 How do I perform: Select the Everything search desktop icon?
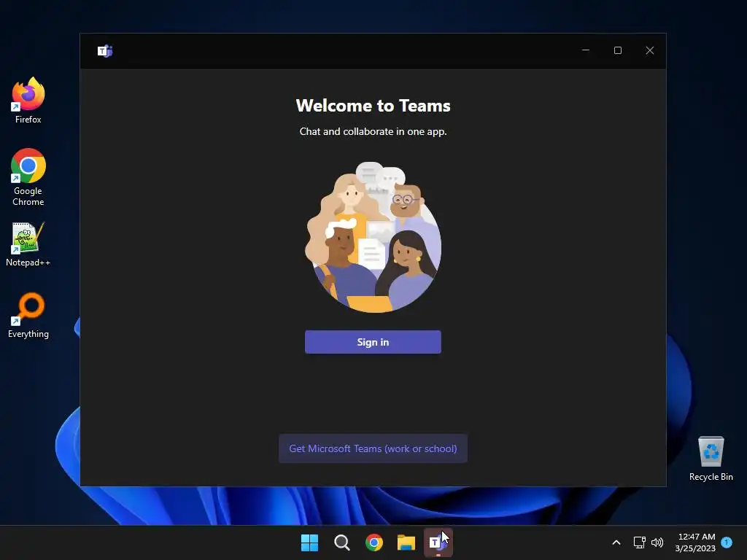click(x=28, y=315)
